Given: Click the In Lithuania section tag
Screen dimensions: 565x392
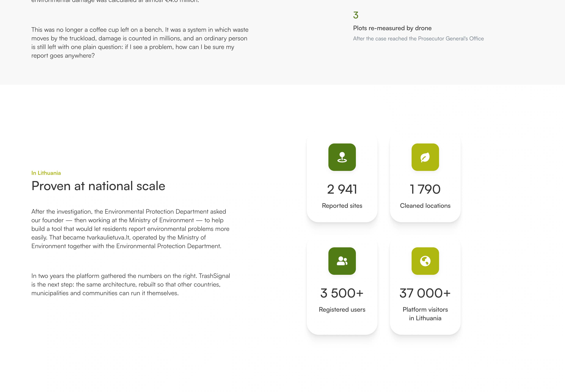Looking at the screenshot, I should tap(46, 173).
